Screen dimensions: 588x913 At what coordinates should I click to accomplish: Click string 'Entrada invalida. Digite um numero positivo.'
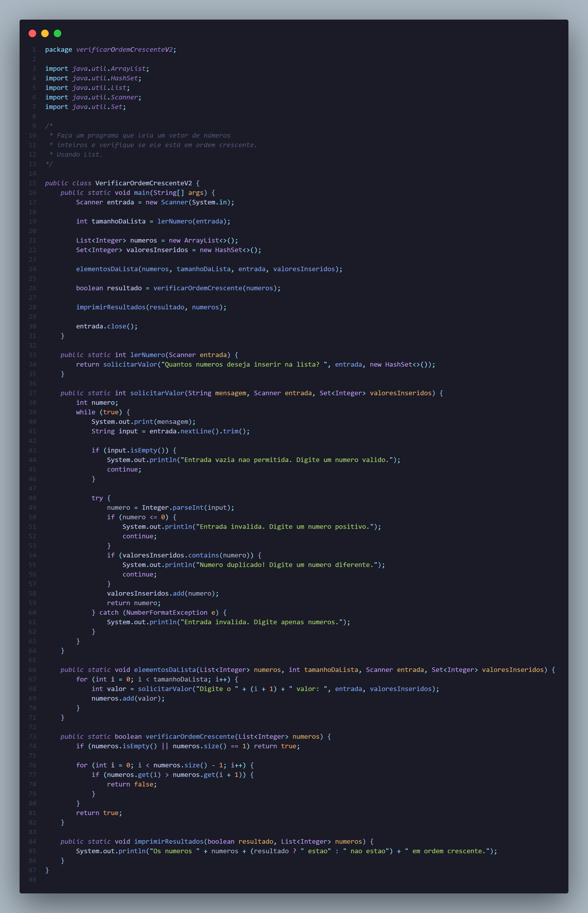[284, 527]
